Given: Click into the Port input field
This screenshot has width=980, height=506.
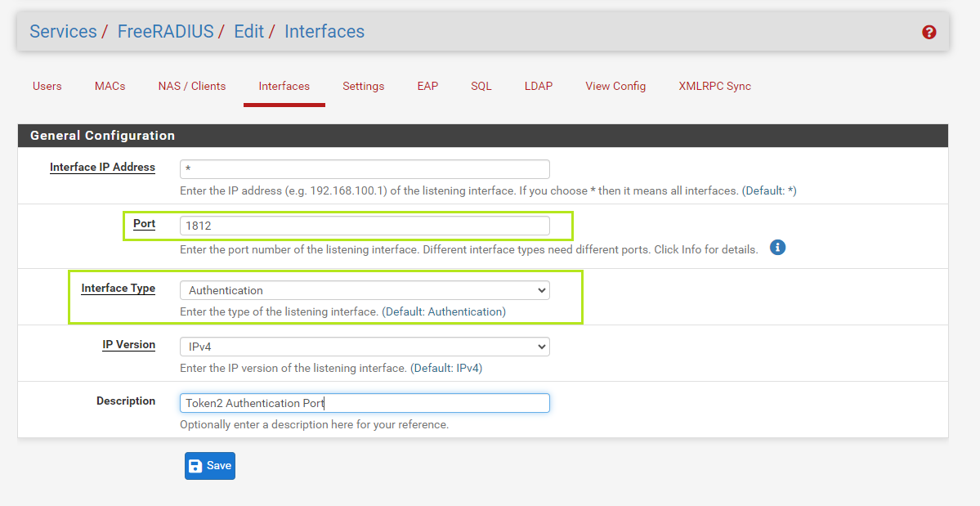Looking at the screenshot, I should click(365, 226).
